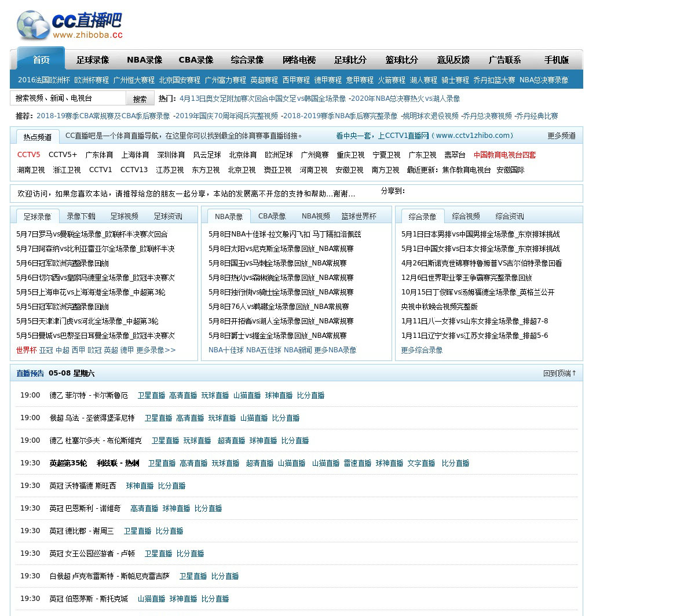The width and height of the screenshot is (695, 616).
Task: Click the search input field
Action: (68, 98)
